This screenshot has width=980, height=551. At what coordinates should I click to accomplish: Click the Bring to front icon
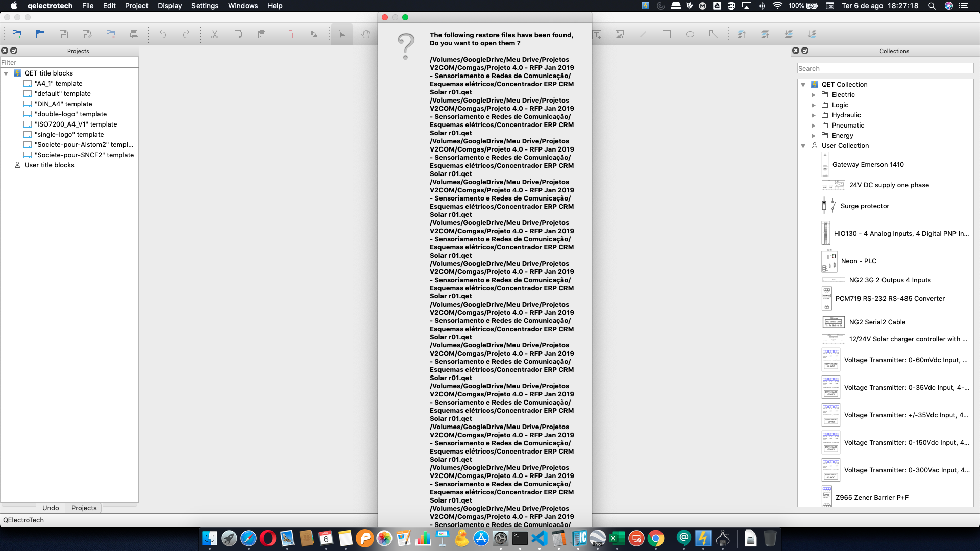[x=742, y=34]
